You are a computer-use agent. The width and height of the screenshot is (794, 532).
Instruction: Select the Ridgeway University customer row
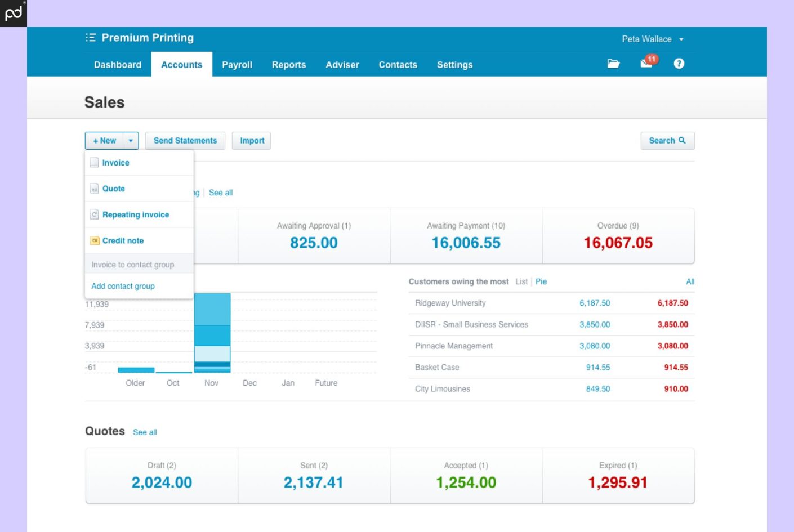(450, 303)
